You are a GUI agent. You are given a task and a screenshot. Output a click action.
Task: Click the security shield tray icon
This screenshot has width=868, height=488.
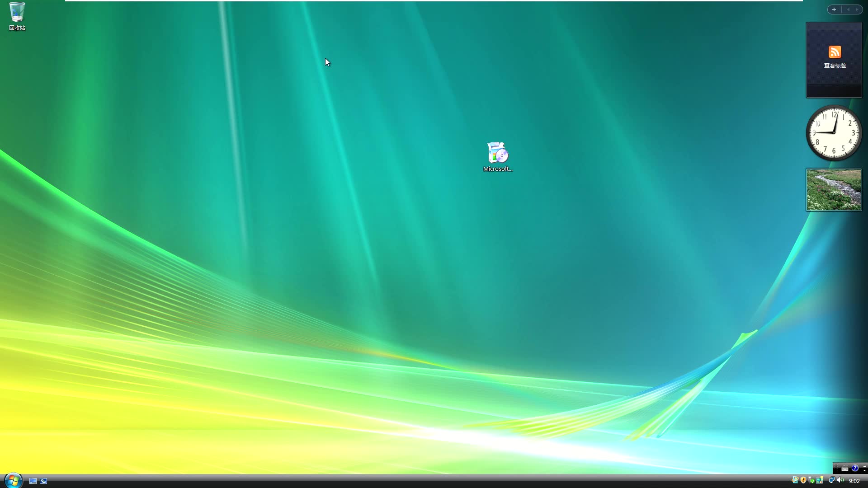tap(803, 480)
